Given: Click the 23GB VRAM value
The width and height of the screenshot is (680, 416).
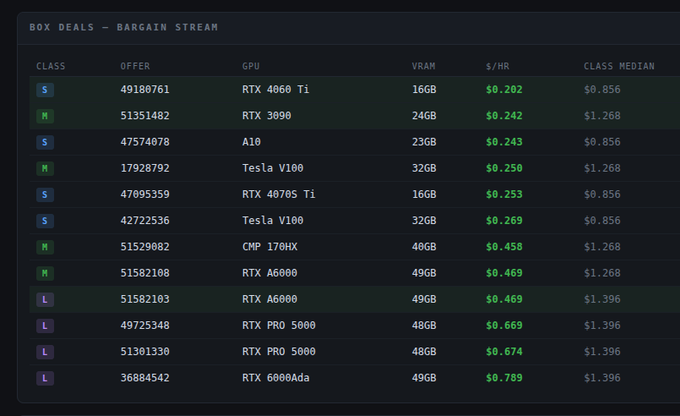Looking at the screenshot, I should coord(424,142).
